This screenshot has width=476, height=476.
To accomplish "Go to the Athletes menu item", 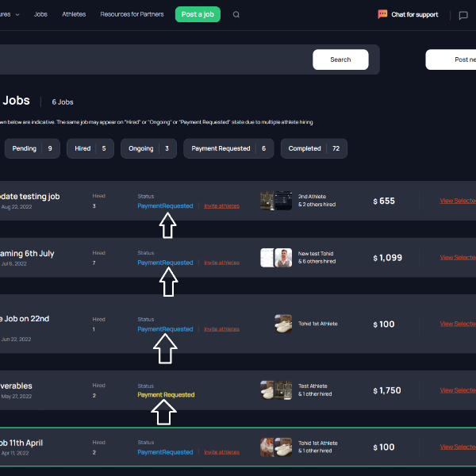I will (74, 14).
